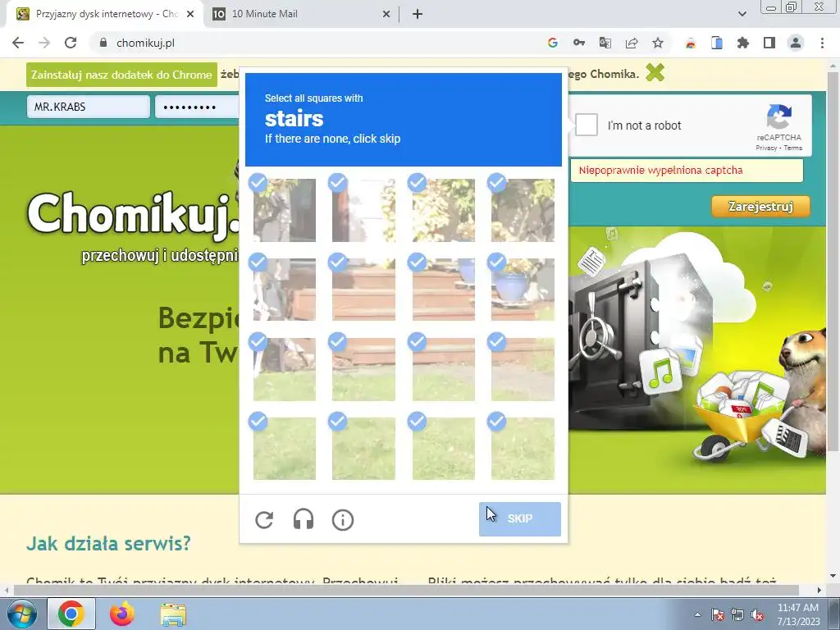Open the tab search dropdown arrow
Image resolution: width=840 pixels, height=630 pixels.
coord(742,14)
